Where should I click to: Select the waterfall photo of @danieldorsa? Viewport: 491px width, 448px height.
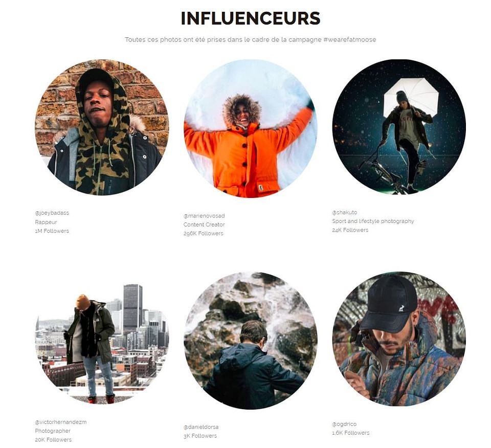tap(251, 341)
